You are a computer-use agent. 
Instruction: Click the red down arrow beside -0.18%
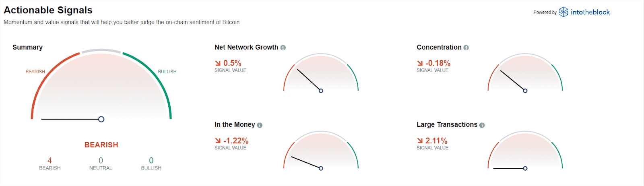(x=420, y=63)
